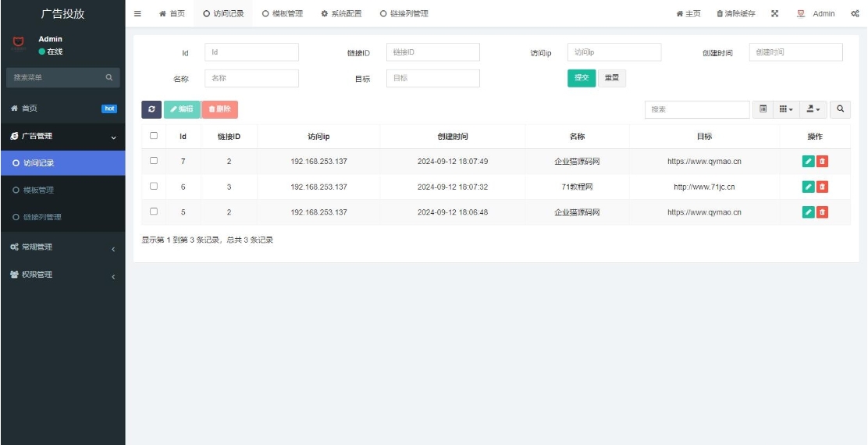Open settings gears icon at top right
The width and height of the screenshot is (868, 445).
pos(855,13)
